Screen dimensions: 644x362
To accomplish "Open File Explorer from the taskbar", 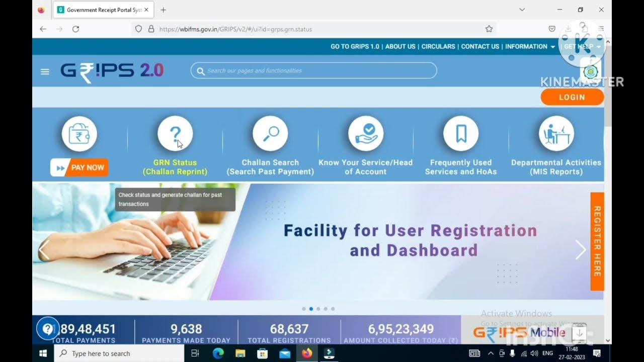I will point(240,353).
